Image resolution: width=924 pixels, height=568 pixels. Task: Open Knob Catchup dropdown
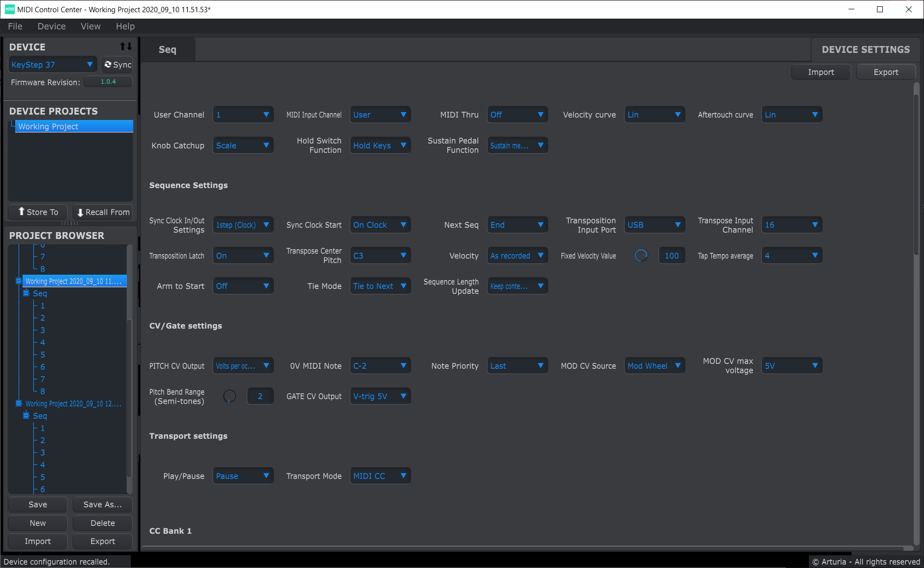243,145
